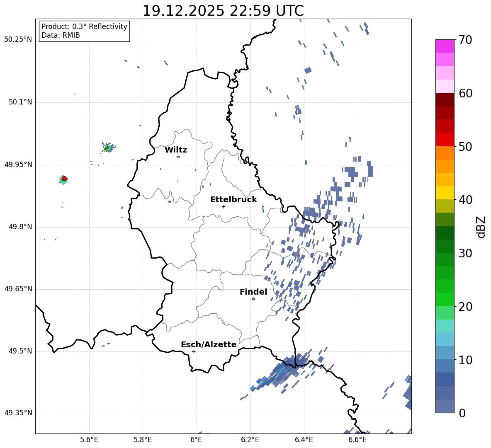
Task: Click the Findel city label
Action: click(x=253, y=292)
